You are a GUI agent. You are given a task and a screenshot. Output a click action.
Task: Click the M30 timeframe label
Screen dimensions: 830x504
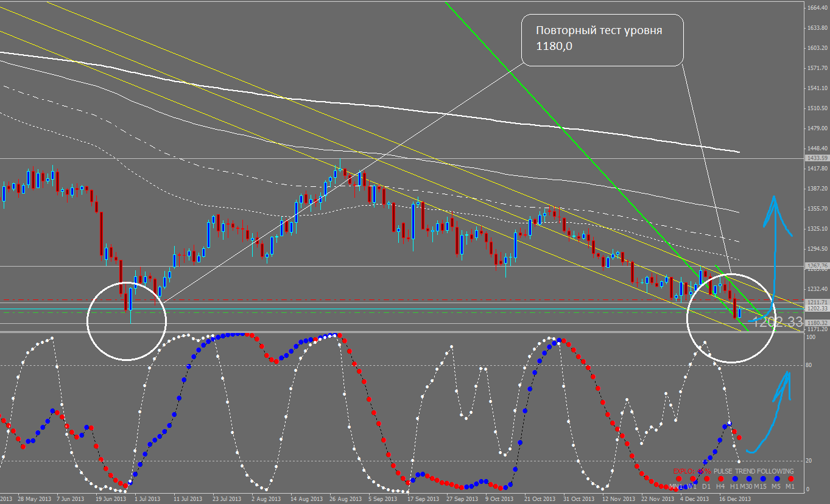click(x=746, y=486)
